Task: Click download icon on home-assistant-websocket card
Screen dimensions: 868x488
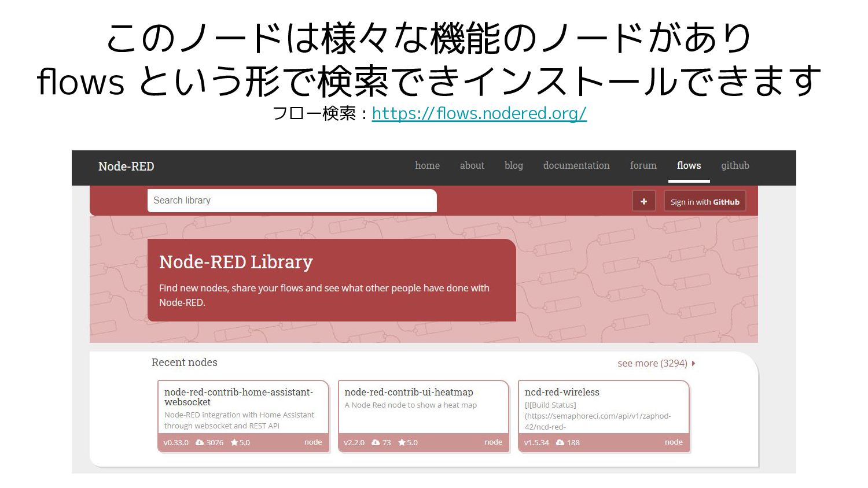Action: 200,442
